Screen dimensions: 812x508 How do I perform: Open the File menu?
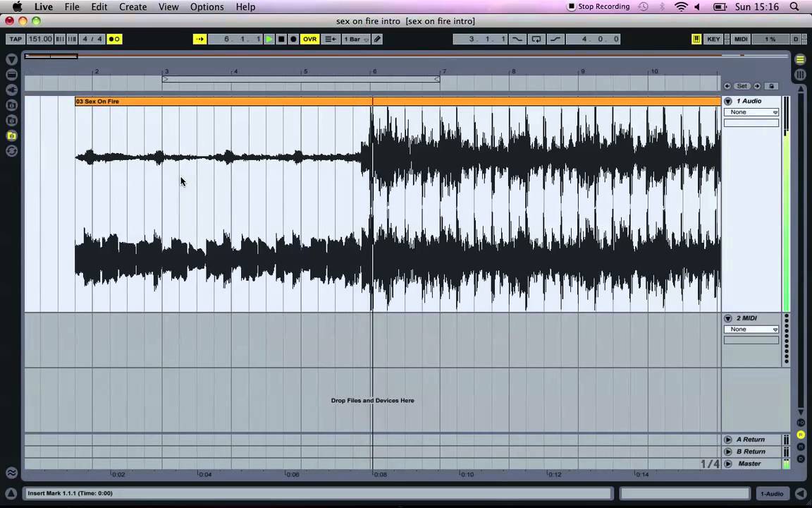[72, 7]
